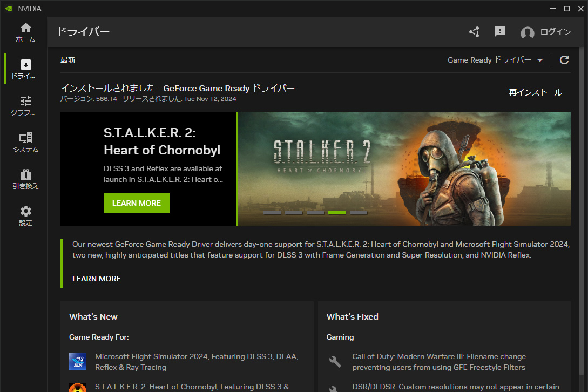Click the user avatar icon

[x=527, y=32]
